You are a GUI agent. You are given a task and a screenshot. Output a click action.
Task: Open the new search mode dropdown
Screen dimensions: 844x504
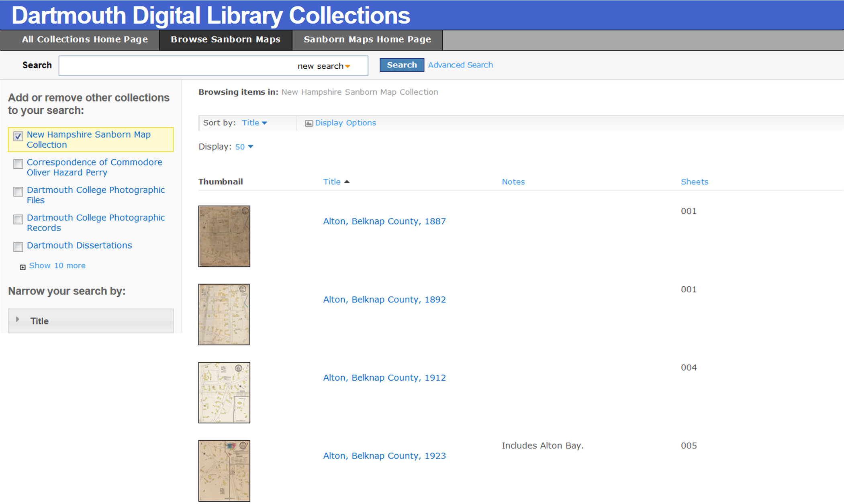point(324,66)
